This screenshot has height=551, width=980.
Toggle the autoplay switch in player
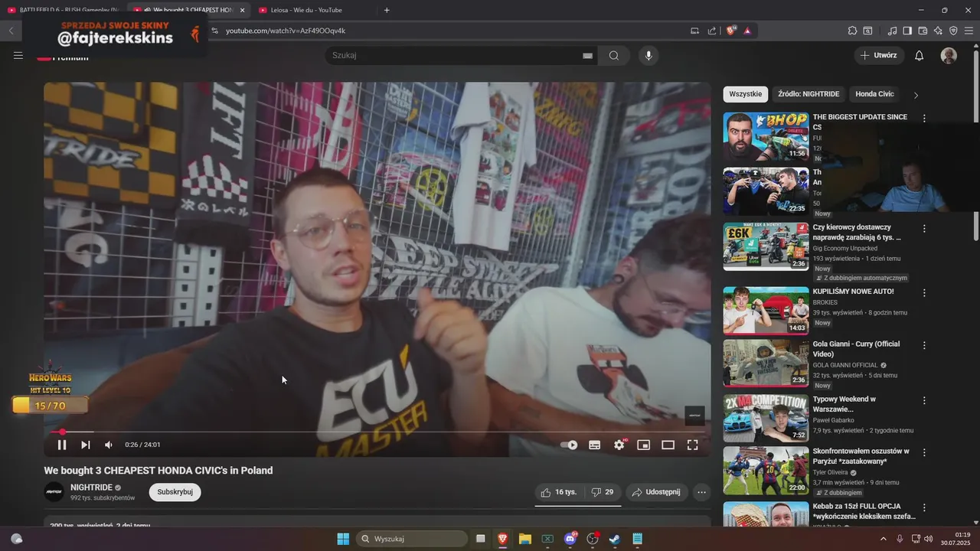pos(569,445)
